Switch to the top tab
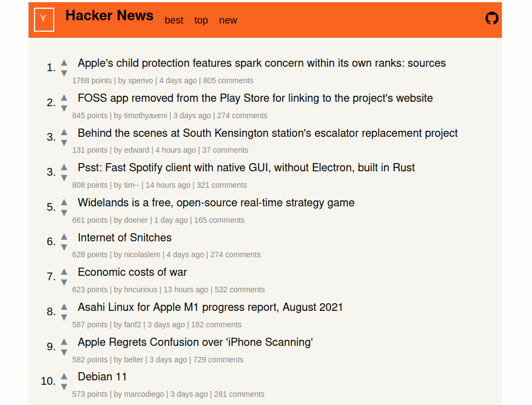 click(x=201, y=20)
